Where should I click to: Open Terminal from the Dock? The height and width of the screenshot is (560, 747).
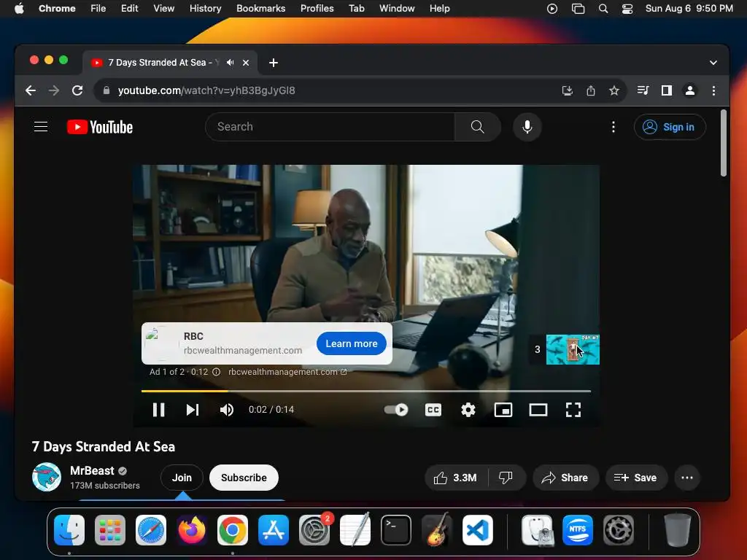click(396, 530)
